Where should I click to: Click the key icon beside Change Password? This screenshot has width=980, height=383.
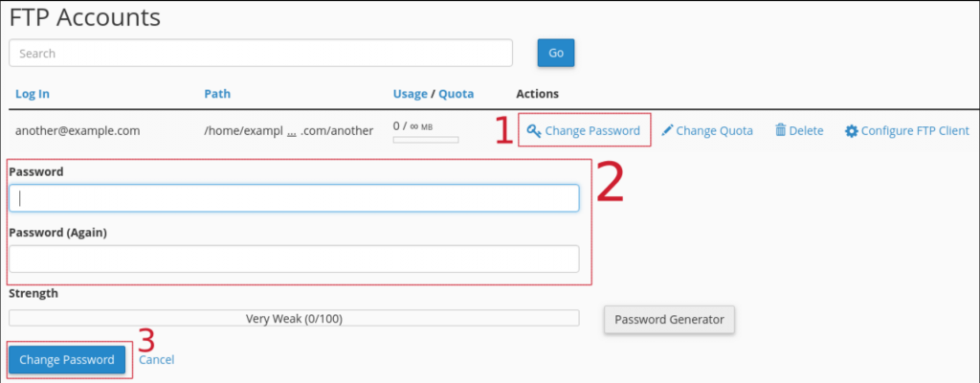tap(534, 130)
